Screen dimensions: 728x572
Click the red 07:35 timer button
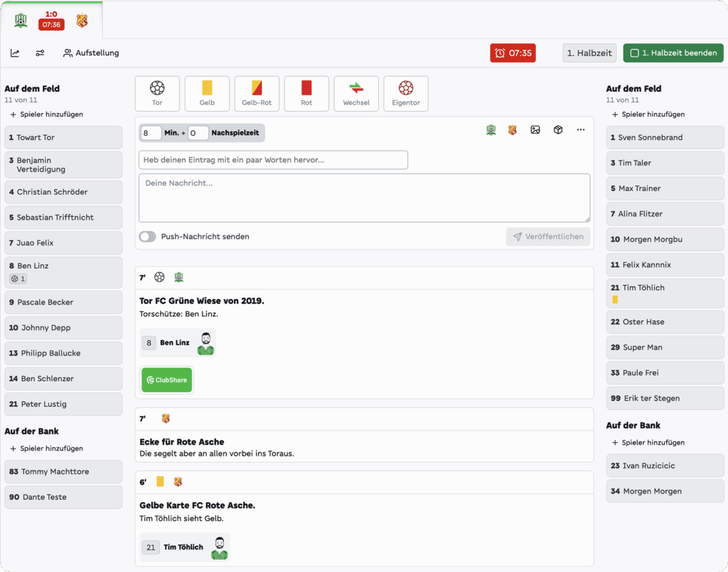pos(513,53)
